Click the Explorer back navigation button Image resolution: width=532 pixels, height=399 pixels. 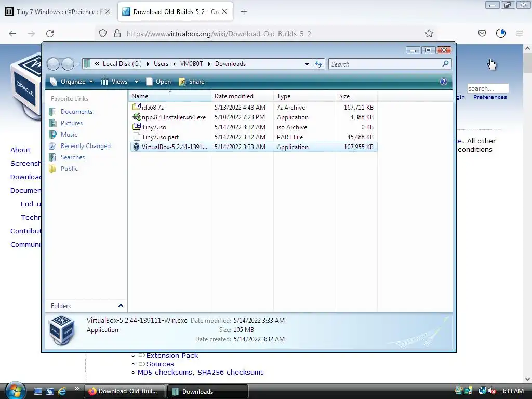tap(54, 64)
